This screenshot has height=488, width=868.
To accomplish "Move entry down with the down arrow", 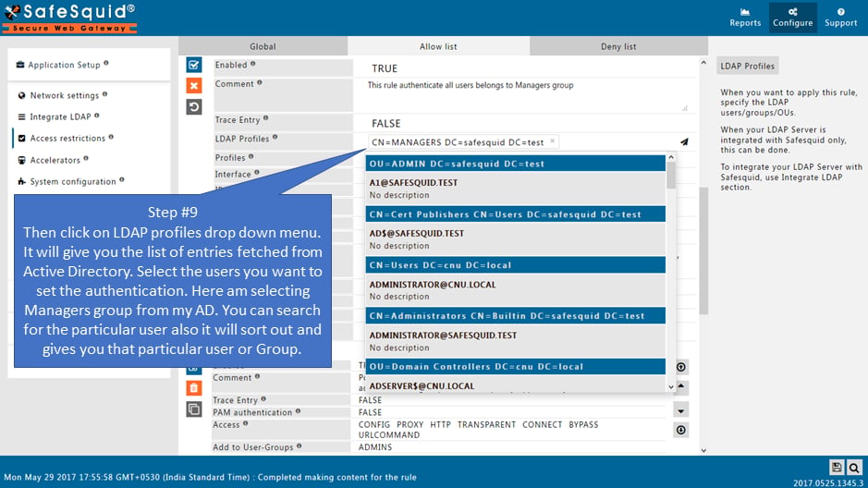I will pos(681,411).
